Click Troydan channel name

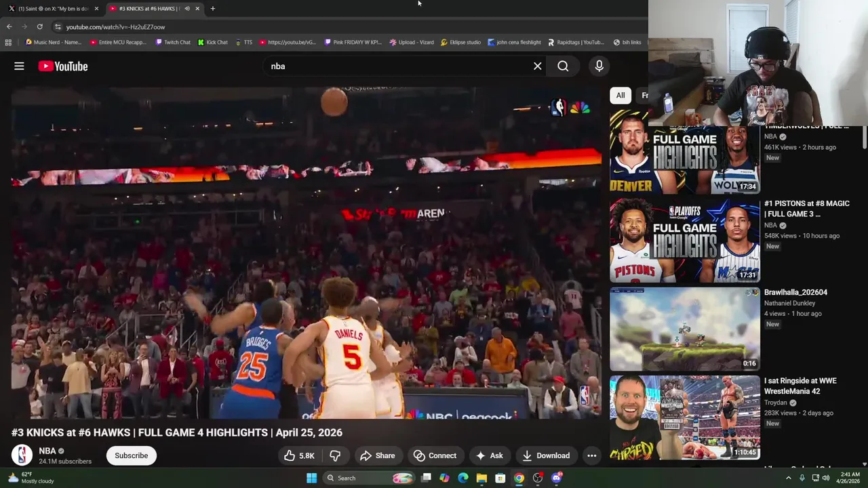(776, 403)
